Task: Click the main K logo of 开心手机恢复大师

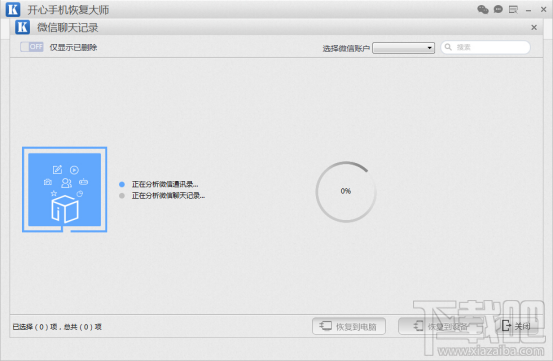Action: (x=13, y=10)
